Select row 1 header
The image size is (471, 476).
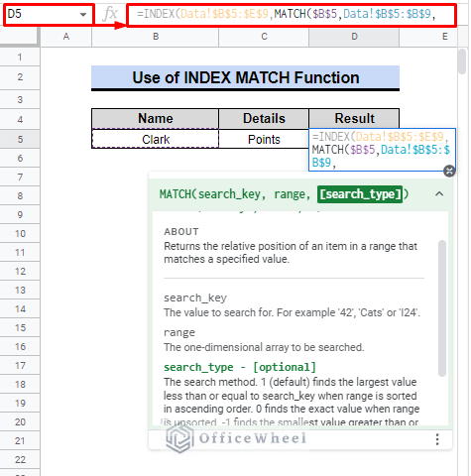click(20, 58)
